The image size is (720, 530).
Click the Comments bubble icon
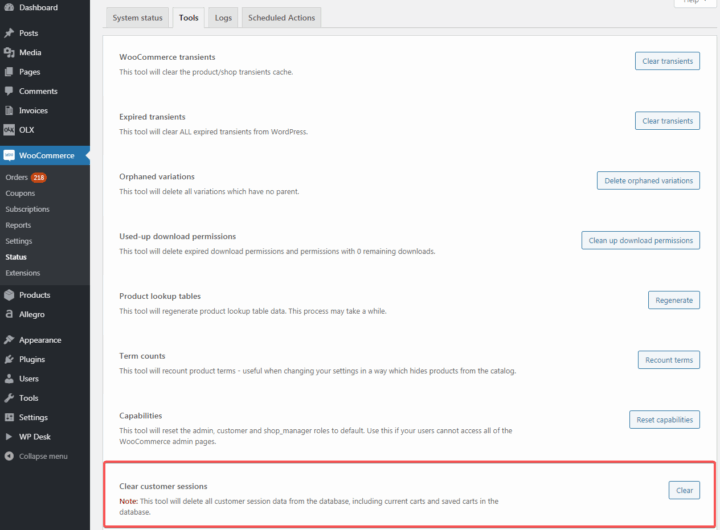(9, 91)
